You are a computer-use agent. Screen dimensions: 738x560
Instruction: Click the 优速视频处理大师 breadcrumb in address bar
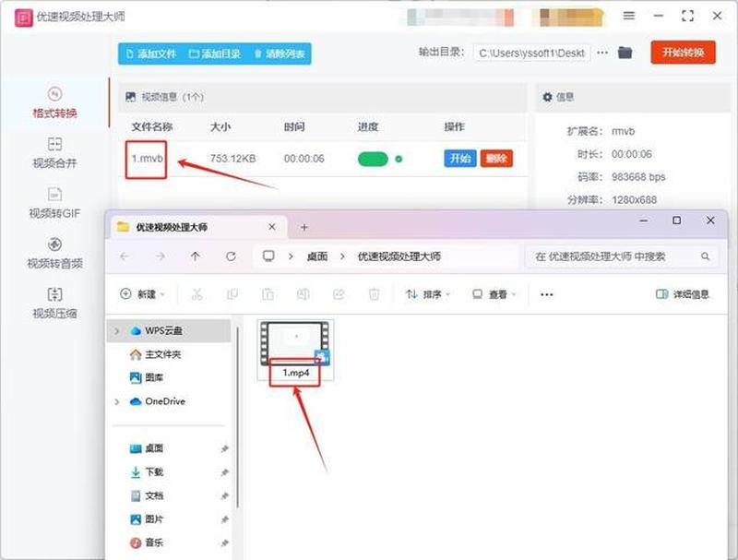pos(399,256)
